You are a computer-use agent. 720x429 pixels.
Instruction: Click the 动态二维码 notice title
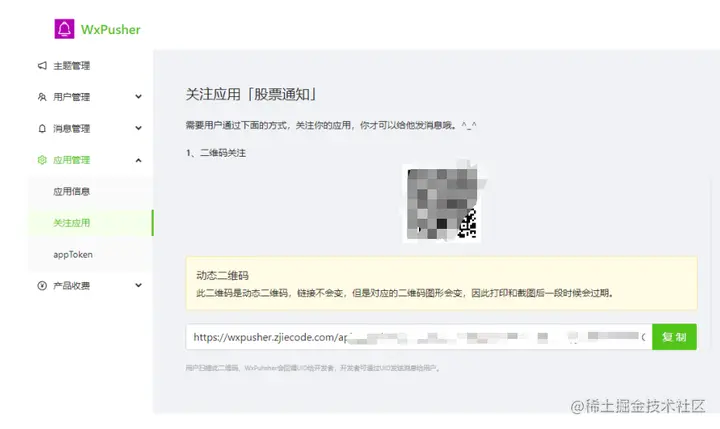(223, 275)
